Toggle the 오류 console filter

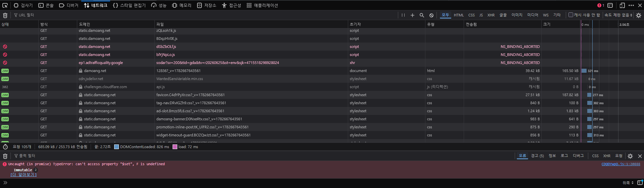[x=522, y=156]
